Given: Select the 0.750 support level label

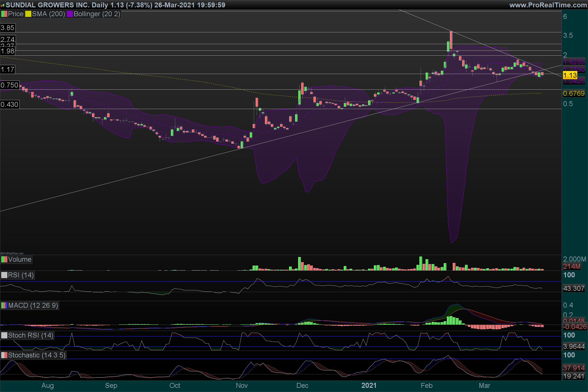Looking at the screenshot, I should pos(10,85).
